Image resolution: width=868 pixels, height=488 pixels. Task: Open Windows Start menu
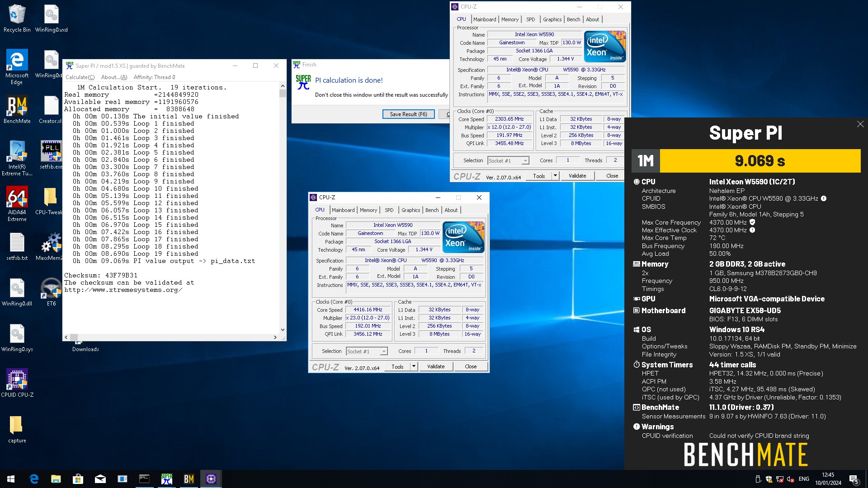pyautogui.click(x=11, y=479)
